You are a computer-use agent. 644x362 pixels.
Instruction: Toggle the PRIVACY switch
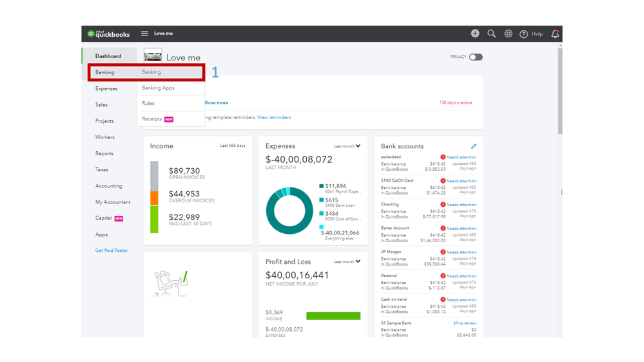476,57
